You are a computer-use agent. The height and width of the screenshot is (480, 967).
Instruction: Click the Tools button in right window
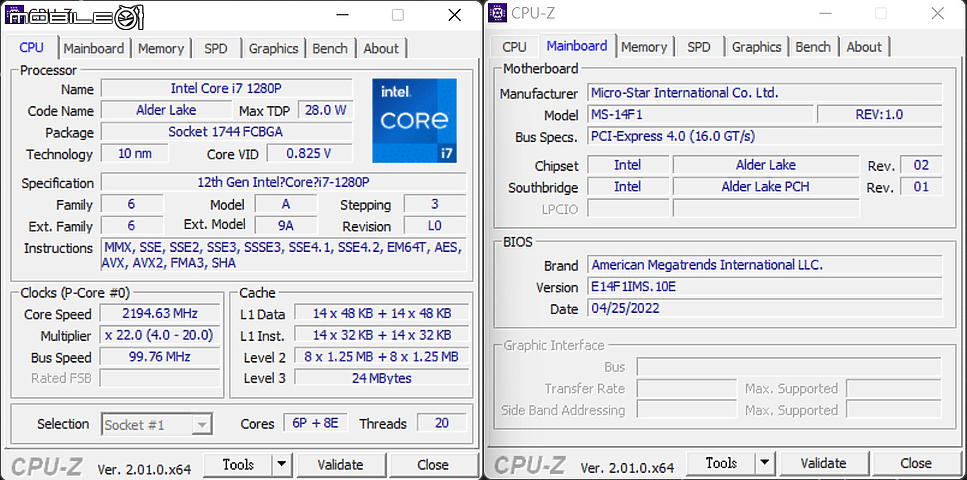(x=721, y=463)
